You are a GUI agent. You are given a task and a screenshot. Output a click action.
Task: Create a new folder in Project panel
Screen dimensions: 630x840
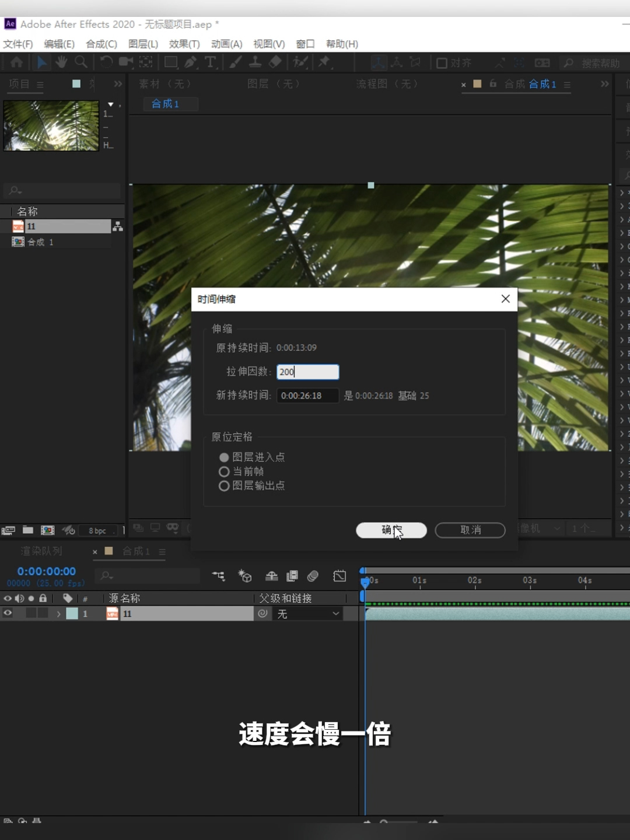[x=28, y=530]
